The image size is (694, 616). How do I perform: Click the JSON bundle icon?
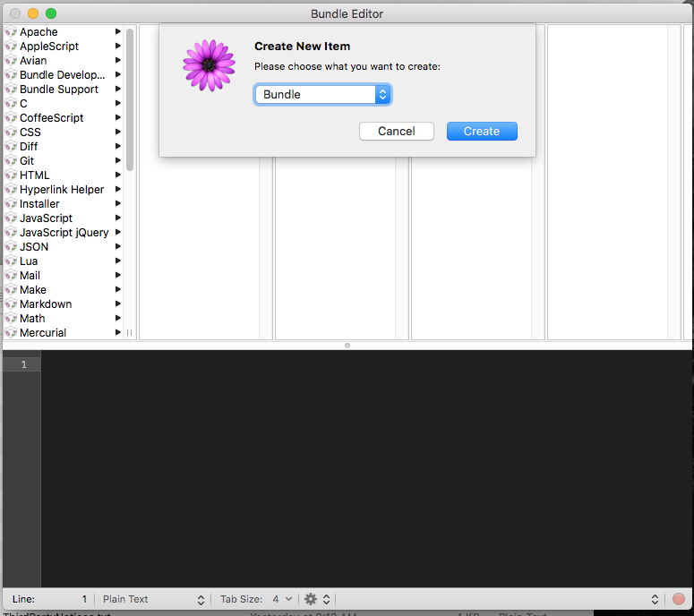pos(11,246)
